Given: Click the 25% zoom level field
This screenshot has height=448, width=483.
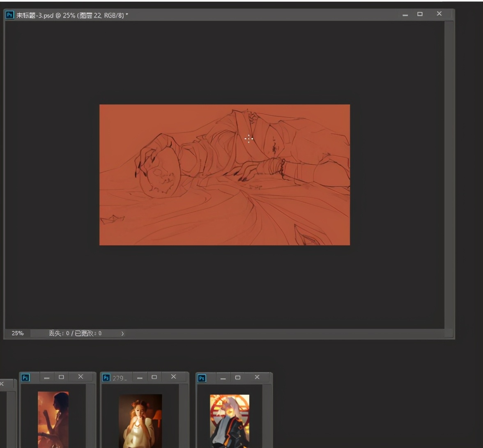Looking at the screenshot, I should click(x=18, y=333).
